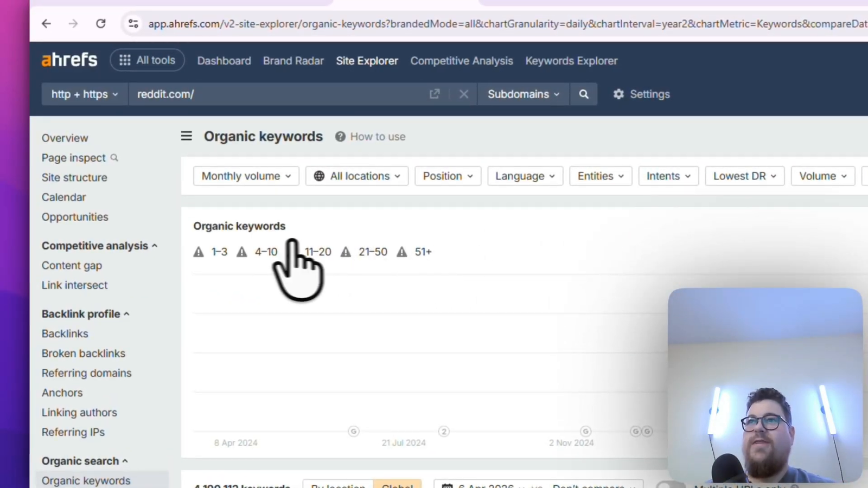Click the Settings gear icon
The image size is (868, 488).
tap(619, 94)
